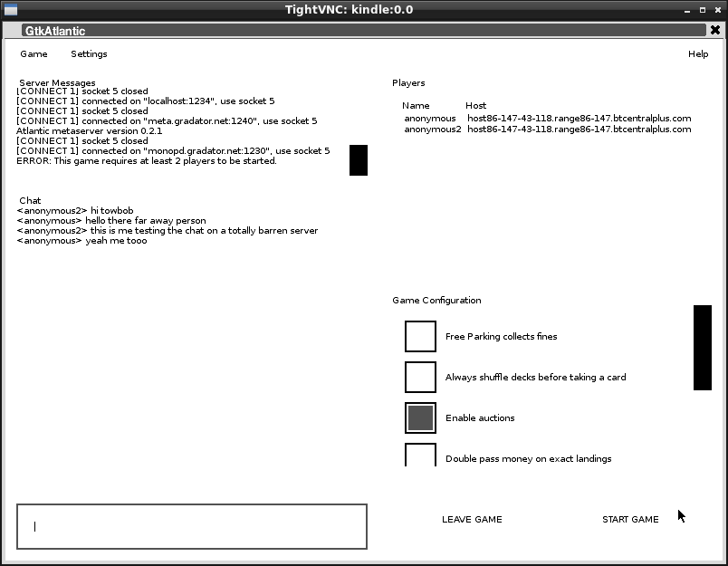Open the Help menu
Image resolution: width=728 pixels, height=566 pixels.
(698, 53)
